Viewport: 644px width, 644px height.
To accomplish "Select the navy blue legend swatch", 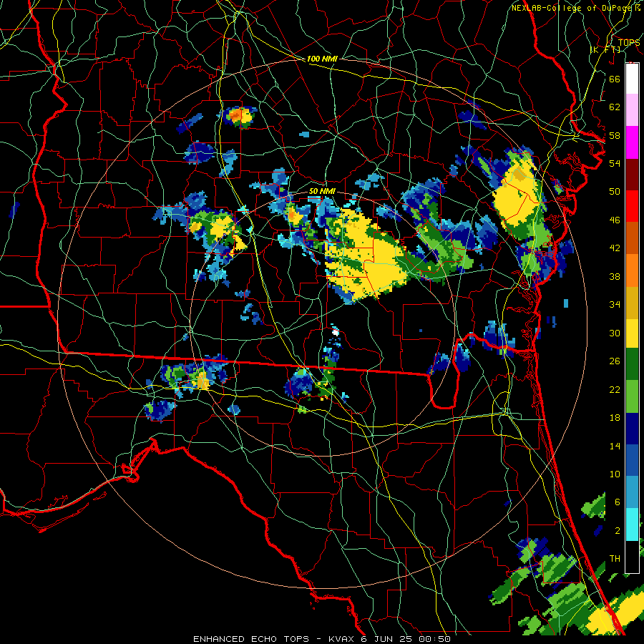I will pyautogui.click(x=632, y=429).
